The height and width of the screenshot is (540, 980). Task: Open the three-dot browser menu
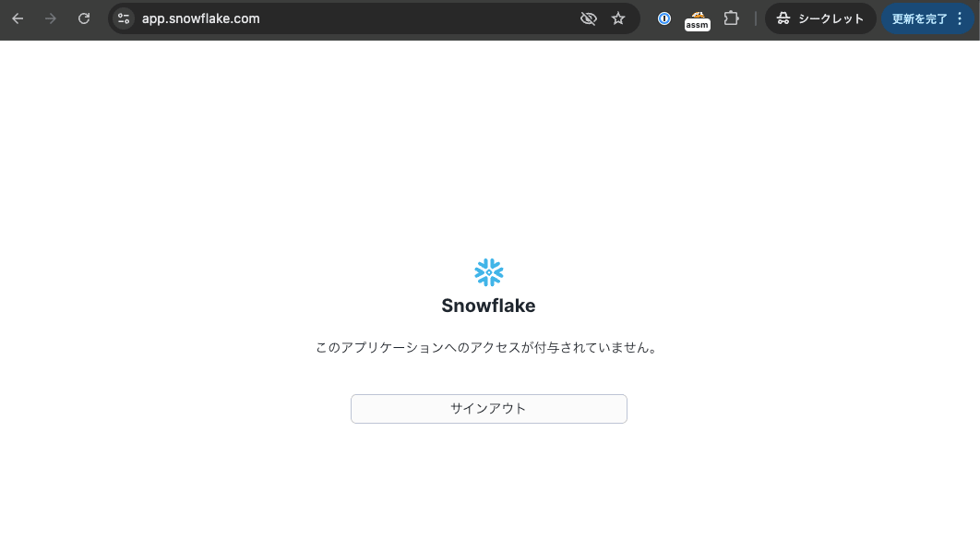click(x=960, y=18)
